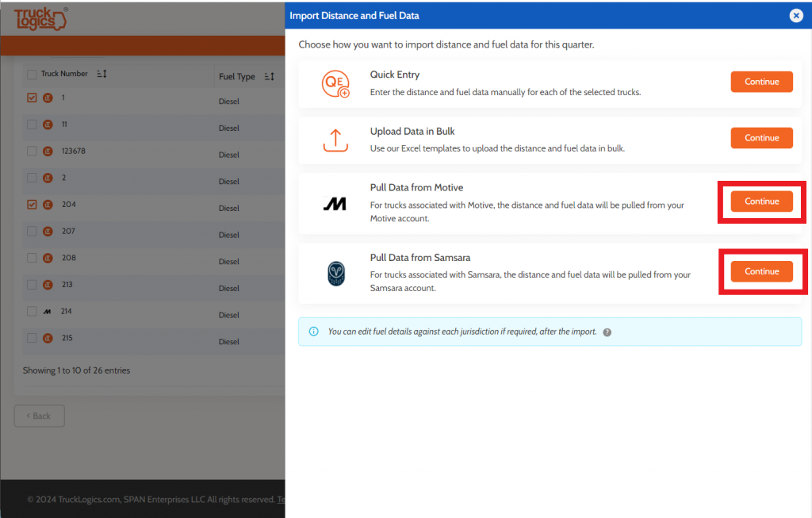
Task: Go back using the Back button
Action: click(40, 416)
